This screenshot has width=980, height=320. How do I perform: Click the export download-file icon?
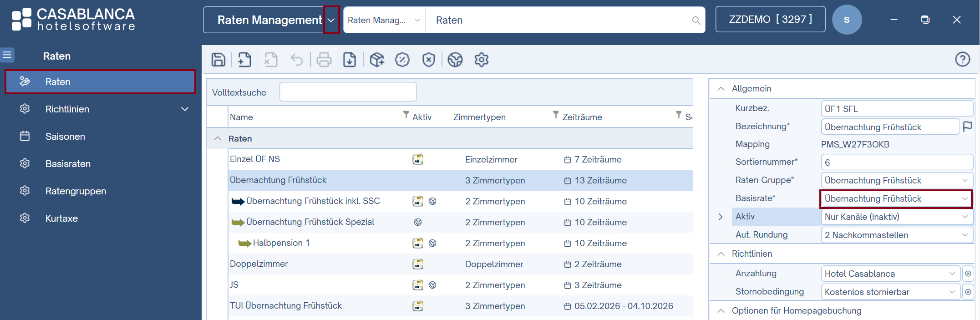pyautogui.click(x=350, y=60)
